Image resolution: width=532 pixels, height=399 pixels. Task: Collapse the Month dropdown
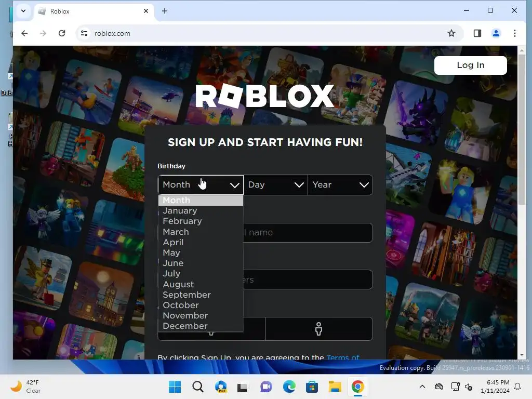(x=201, y=185)
